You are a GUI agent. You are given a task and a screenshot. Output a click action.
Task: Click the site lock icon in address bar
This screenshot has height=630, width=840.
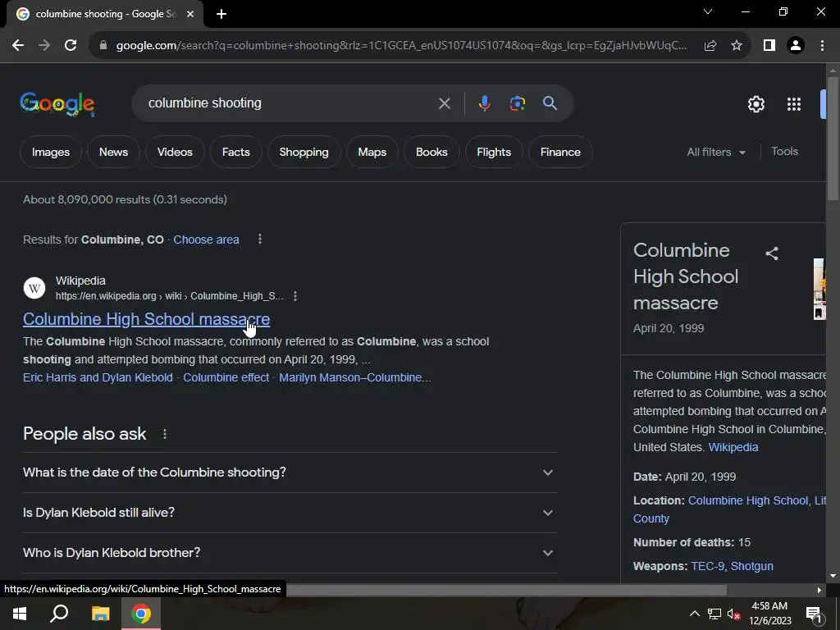point(103,46)
